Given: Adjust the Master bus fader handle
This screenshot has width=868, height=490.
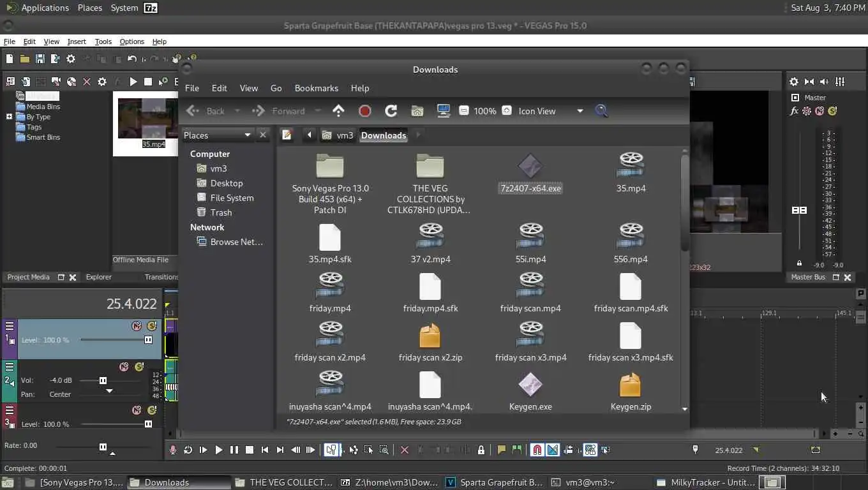Looking at the screenshot, I should click(799, 211).
